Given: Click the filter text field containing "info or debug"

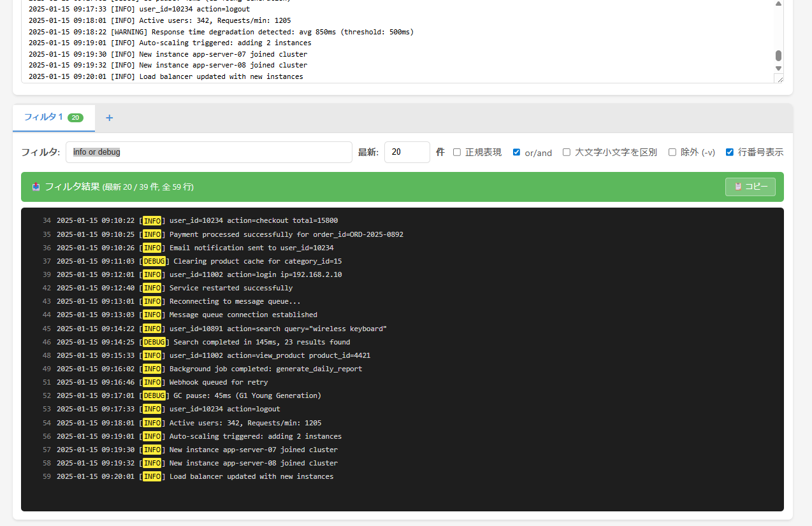Looking at the screenshot, I should coord(208,152).
